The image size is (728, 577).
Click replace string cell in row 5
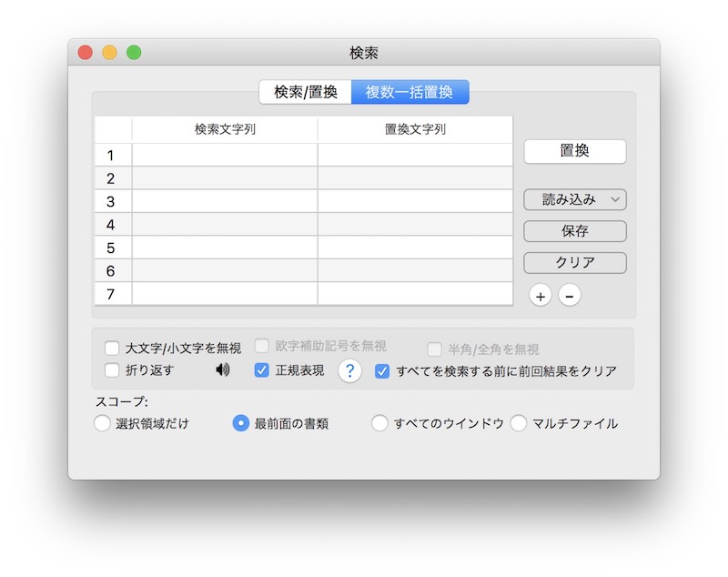(x=415, y=248)
